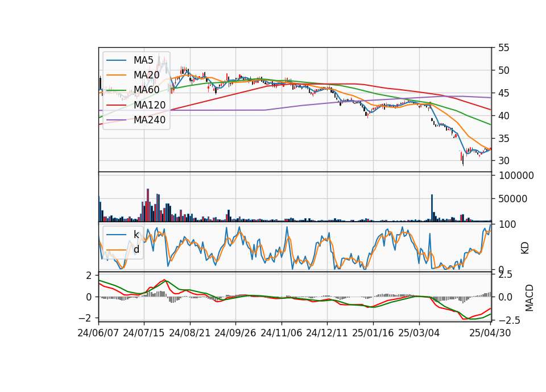Click the d legend label in KD panel
Viewport: 546px width, 392px height.
point(136,249)
